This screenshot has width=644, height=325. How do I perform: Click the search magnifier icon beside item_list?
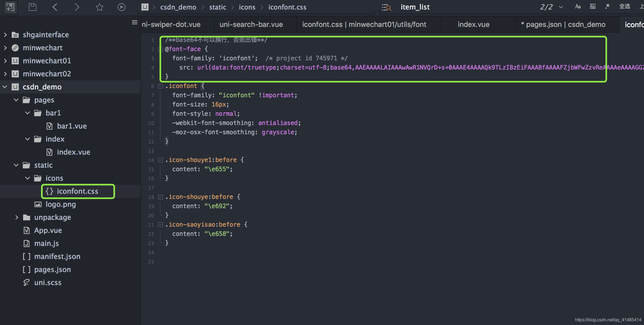tap(386, 7)
